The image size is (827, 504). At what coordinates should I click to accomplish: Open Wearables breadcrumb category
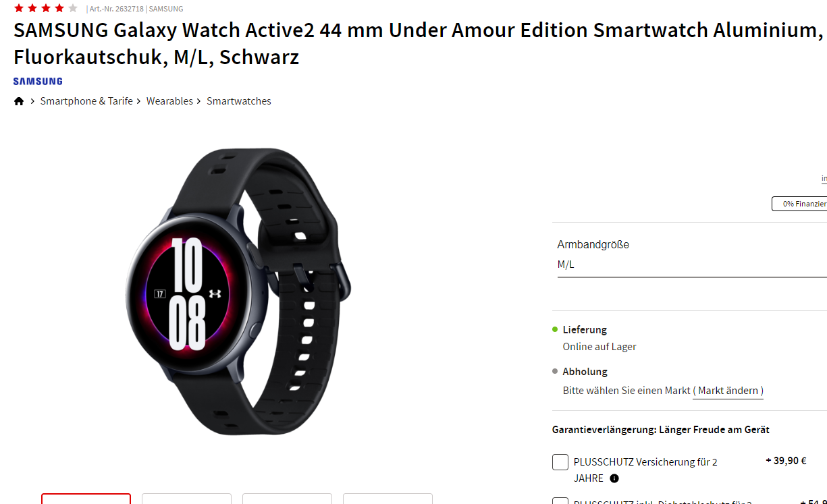click(169, 101)
